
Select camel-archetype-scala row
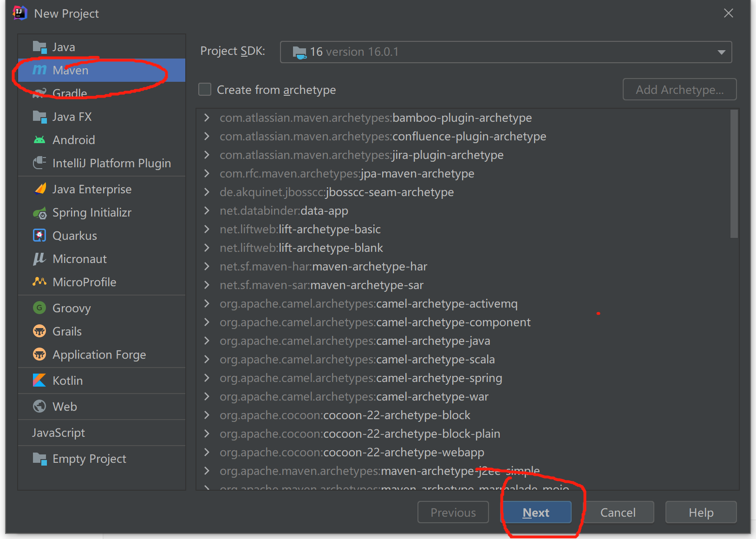coord(463,359)
